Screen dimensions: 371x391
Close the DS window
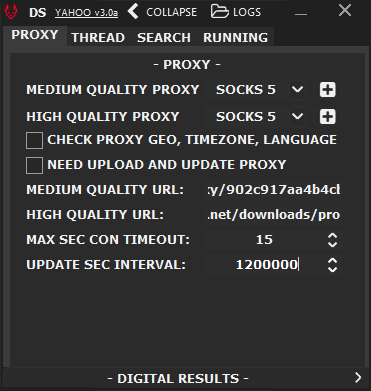(x=345, y=11)
